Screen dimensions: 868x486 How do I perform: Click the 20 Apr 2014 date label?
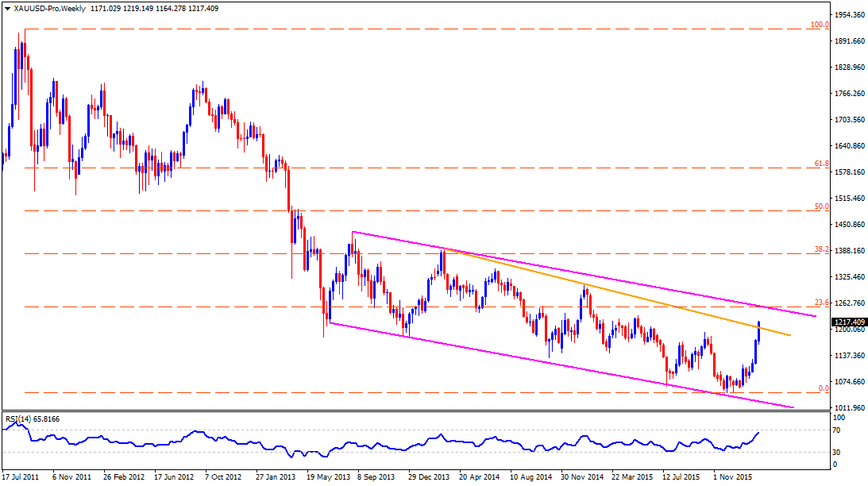pyautogui.click(x=480, y=476)
